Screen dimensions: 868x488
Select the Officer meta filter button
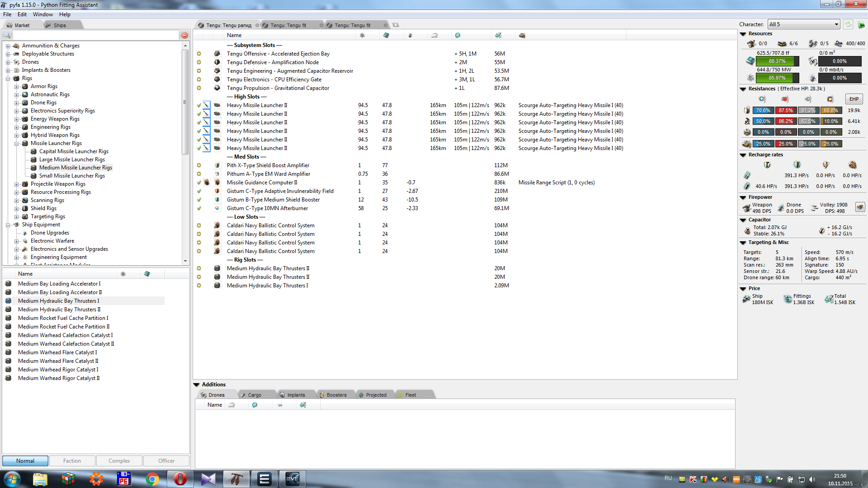[166, 461]
